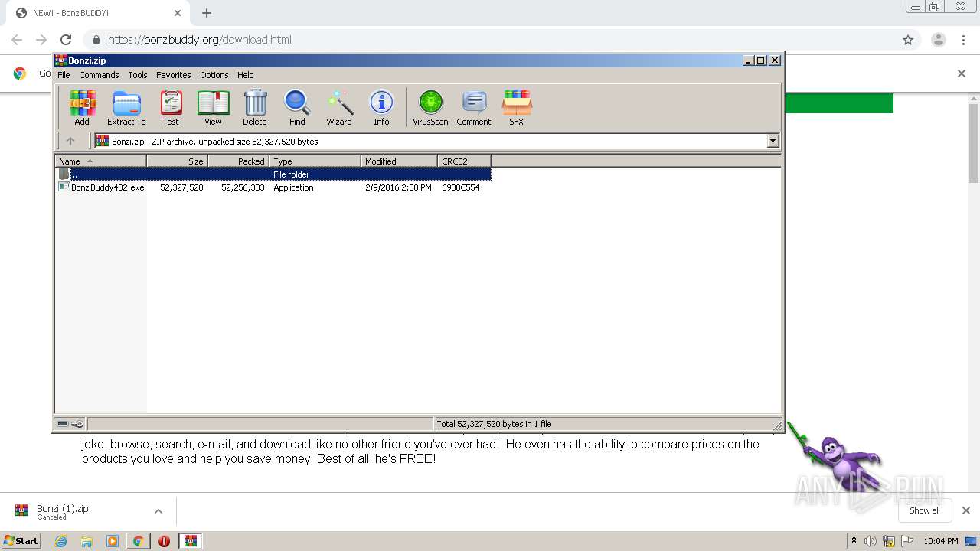The image size is (980, 551).
Task: Click the packed size 52,256,383 cell
Action: tap(243, 187)
